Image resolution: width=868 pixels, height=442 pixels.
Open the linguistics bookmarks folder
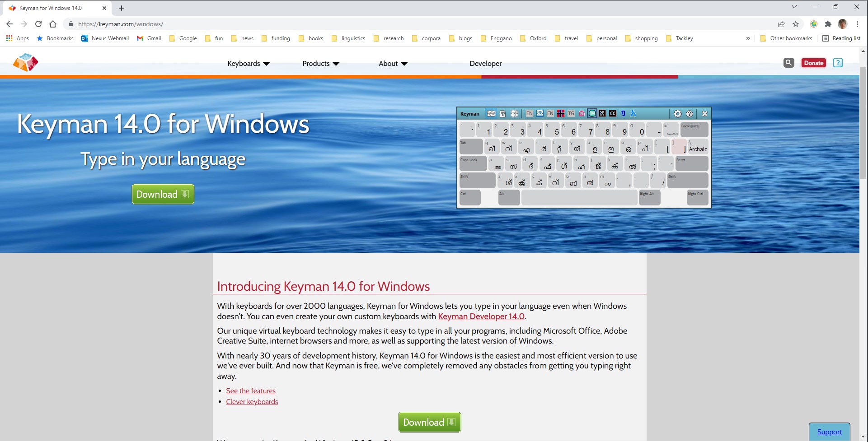pos(348,38)
